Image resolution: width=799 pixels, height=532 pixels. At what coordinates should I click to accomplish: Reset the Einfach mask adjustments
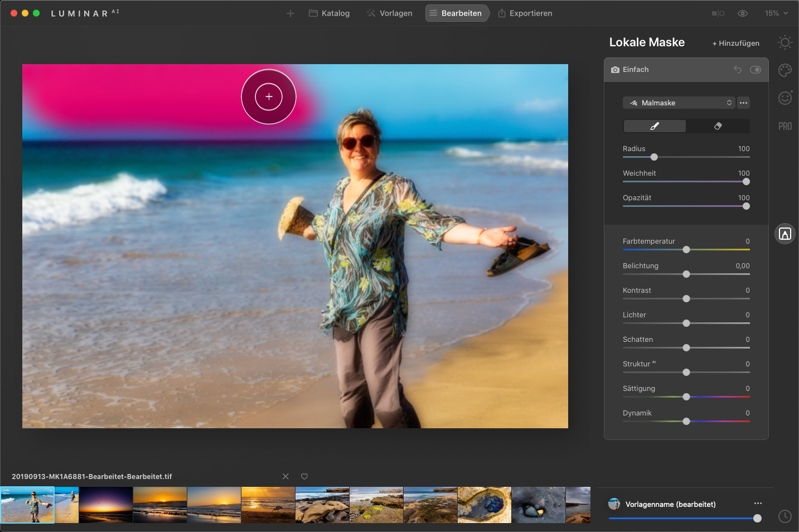click(x=738, y=70)
